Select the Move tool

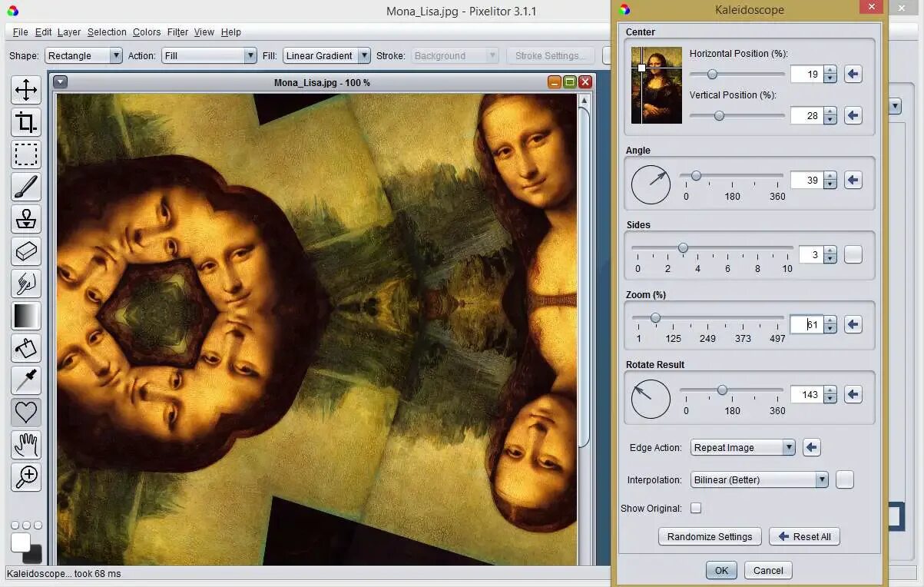(x=26, y=90)
